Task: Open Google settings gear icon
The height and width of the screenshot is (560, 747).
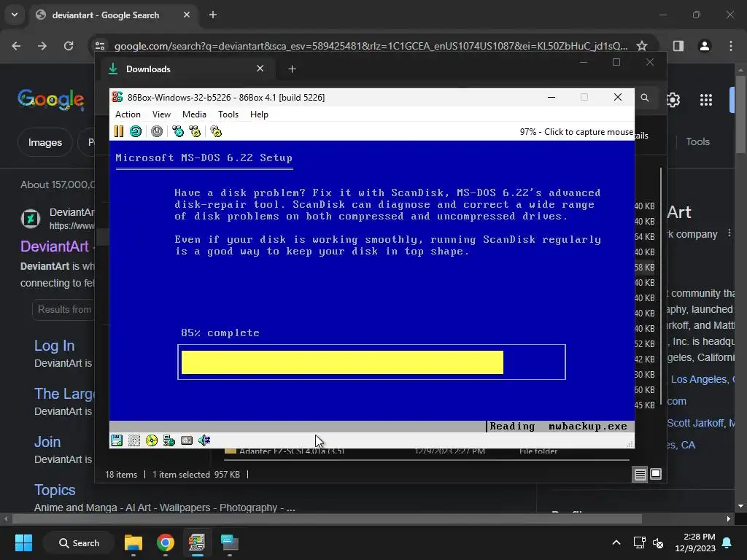Action: 673,99
